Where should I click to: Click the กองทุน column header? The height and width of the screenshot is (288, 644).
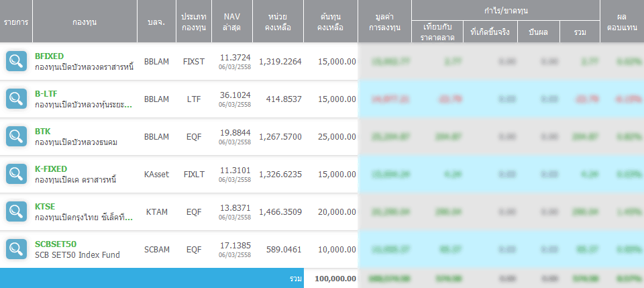point(85,22)
